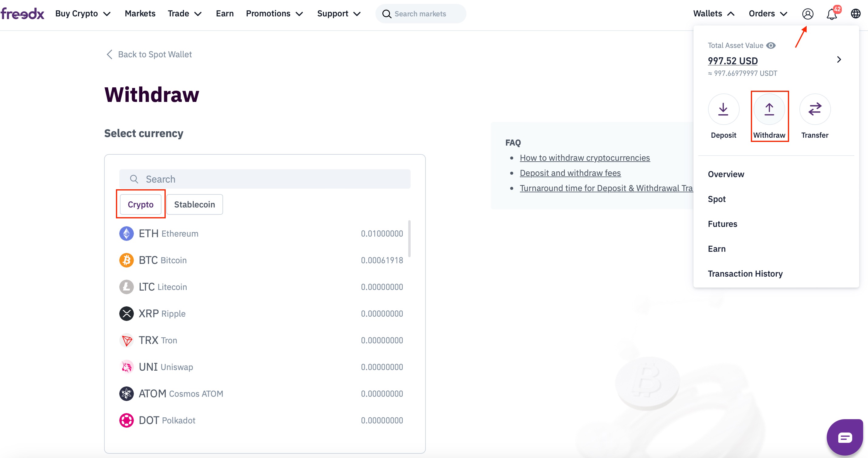
Task: Select the ETH Ethereum row label
Action: (x=168, y=233)
